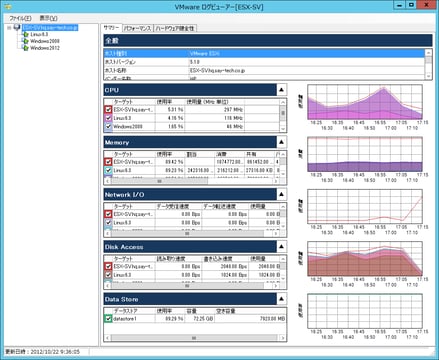The height and width of the screenshot is (360, 439).
Task: Click the Network I/O table horizontal scrollbar thumb
Action: [187, 234]
